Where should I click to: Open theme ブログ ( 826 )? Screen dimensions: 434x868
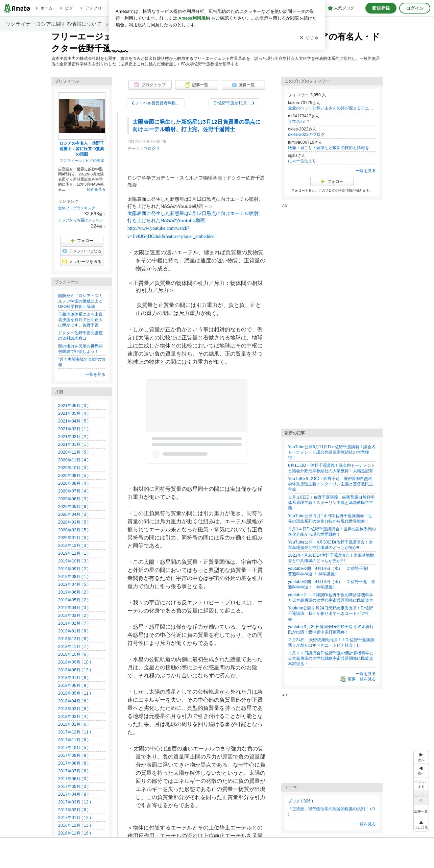[x=300, y=801]
